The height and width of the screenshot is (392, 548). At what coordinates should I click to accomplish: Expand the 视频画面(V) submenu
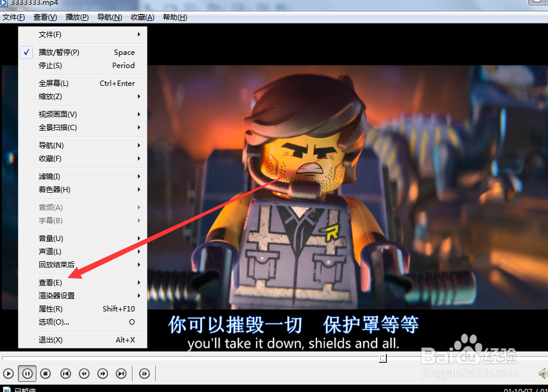pos(83,114)
